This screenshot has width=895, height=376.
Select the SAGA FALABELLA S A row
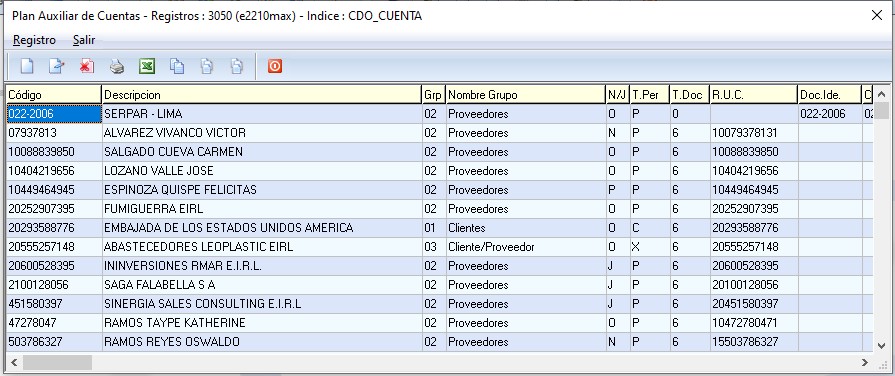pyautogui.click(x=440, y=285)
